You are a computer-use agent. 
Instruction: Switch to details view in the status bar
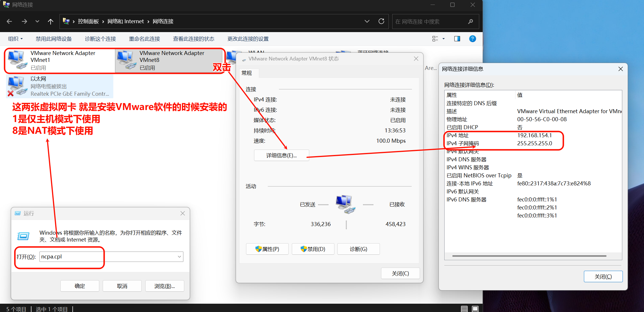(x=464, y=309)
